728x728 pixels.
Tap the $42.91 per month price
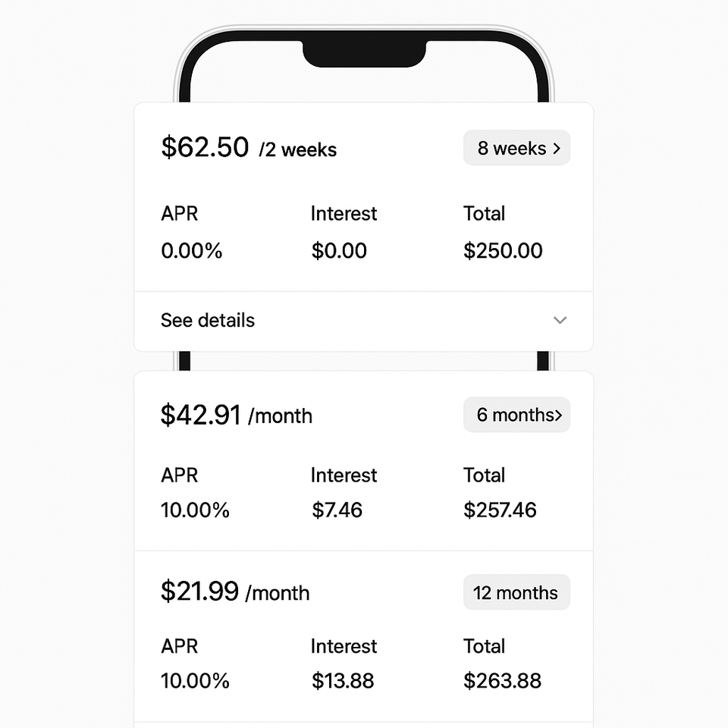pyautogui.click(x=236, y=416)
